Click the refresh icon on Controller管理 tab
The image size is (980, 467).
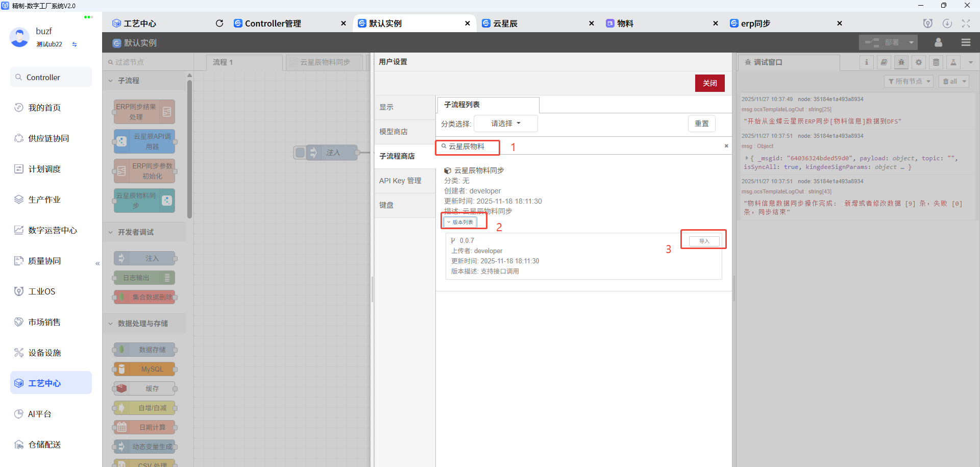tap(219, 23)
